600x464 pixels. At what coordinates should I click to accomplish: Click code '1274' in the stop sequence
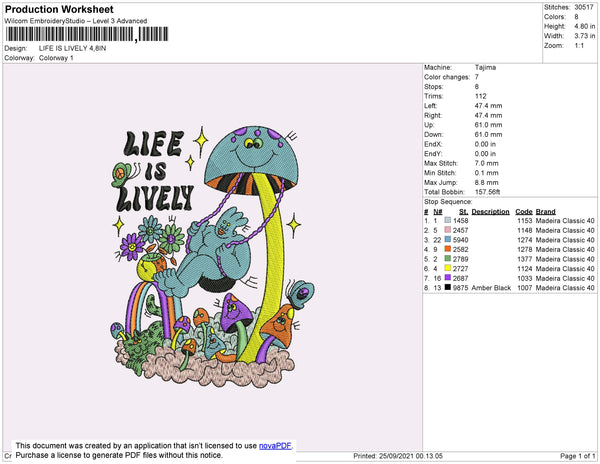click(x=525, y=240)
